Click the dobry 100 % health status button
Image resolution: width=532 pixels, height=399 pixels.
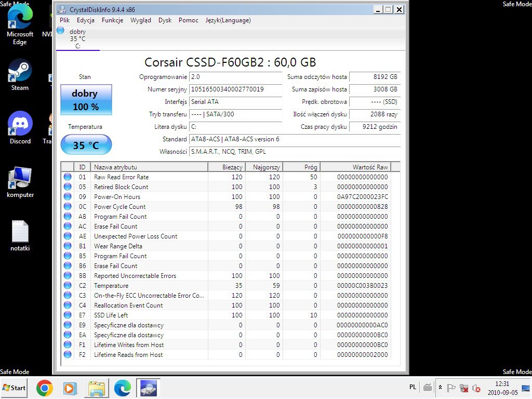click(86, 100)
